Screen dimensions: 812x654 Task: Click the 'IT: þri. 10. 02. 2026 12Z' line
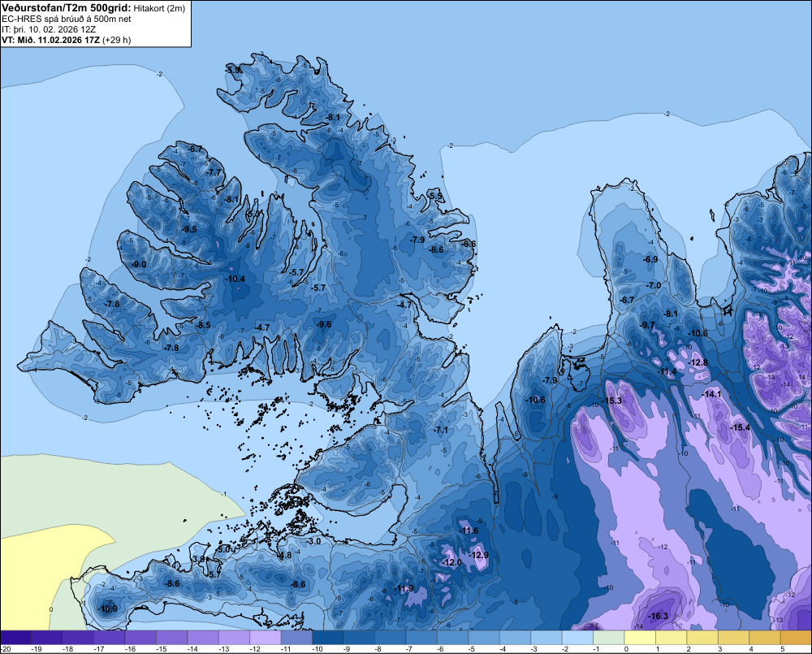[x=49, y=29]
